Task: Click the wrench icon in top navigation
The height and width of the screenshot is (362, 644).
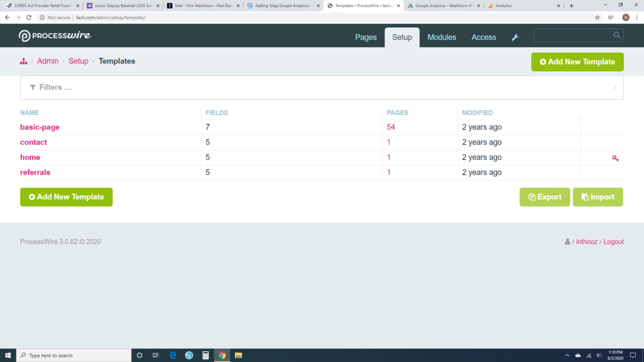Action: (x=515, y=37)
